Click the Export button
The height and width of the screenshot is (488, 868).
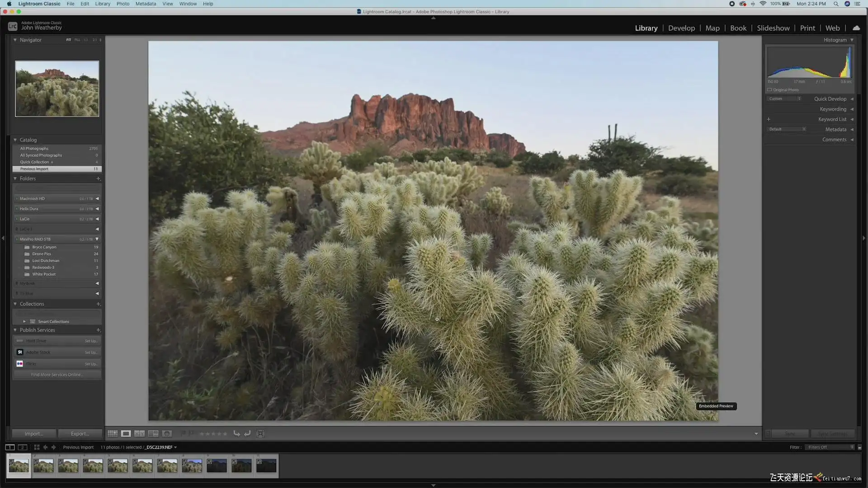tap(80, 434)
